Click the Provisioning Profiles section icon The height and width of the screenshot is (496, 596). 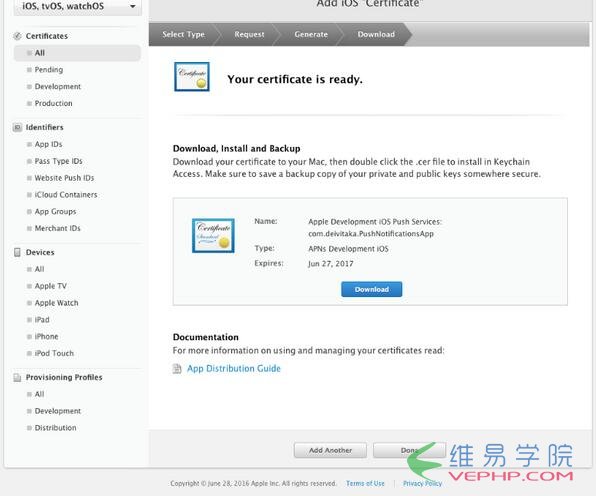point(17,377)
